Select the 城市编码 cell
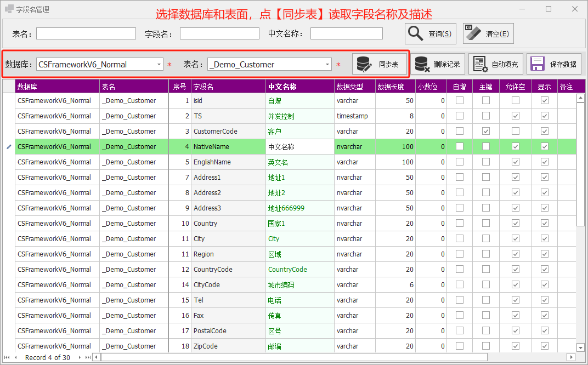Viewport: 588px width, 365px height. pyautogui.click(x=300, y=285)
